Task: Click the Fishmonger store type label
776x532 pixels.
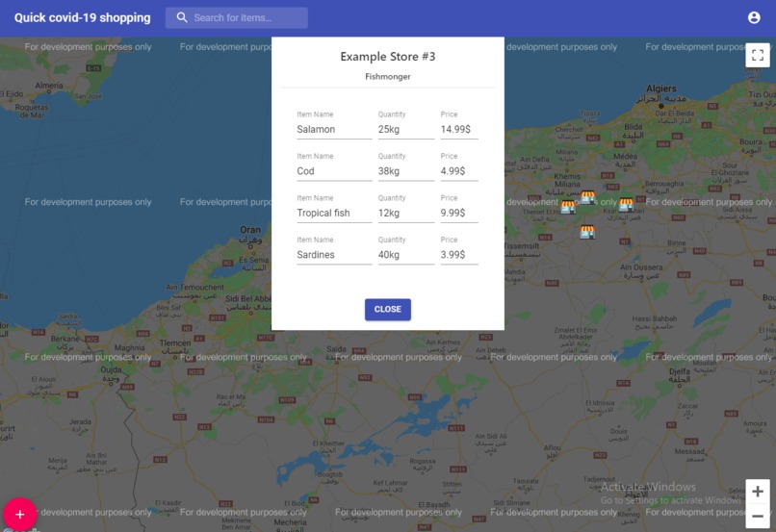Action: click(x=387, y=77)
